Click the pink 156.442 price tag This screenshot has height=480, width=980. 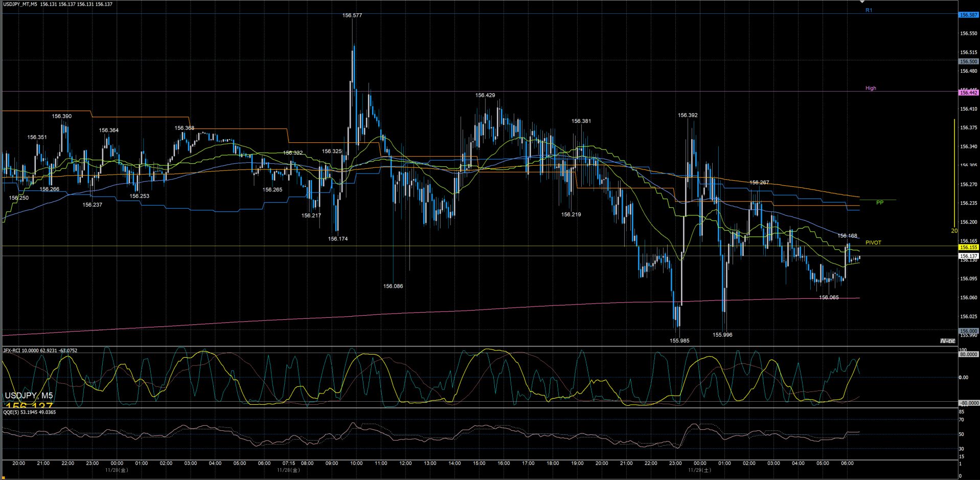968,93
